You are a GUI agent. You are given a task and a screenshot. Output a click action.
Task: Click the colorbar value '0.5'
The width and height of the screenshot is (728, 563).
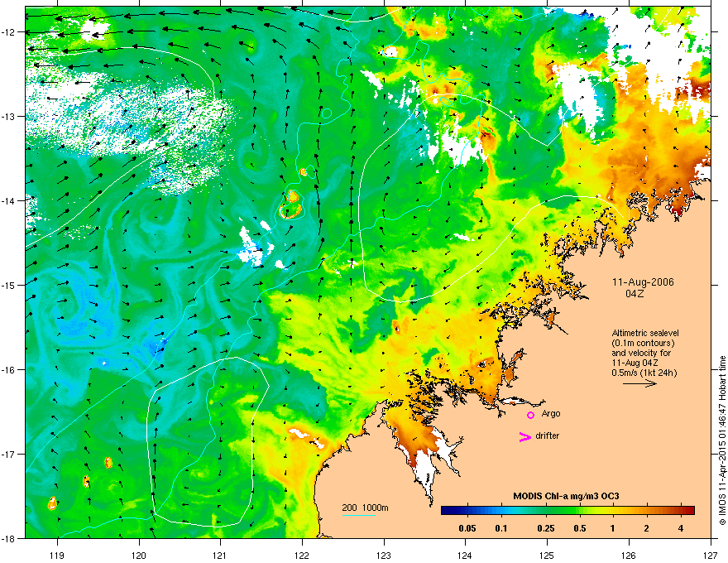[580, 528]
